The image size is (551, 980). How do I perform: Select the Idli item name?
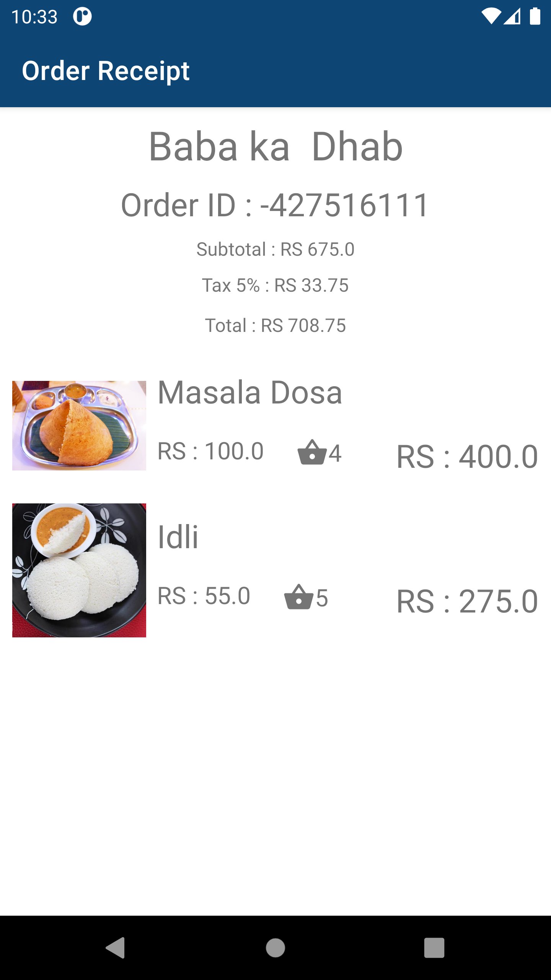(178, 537)
